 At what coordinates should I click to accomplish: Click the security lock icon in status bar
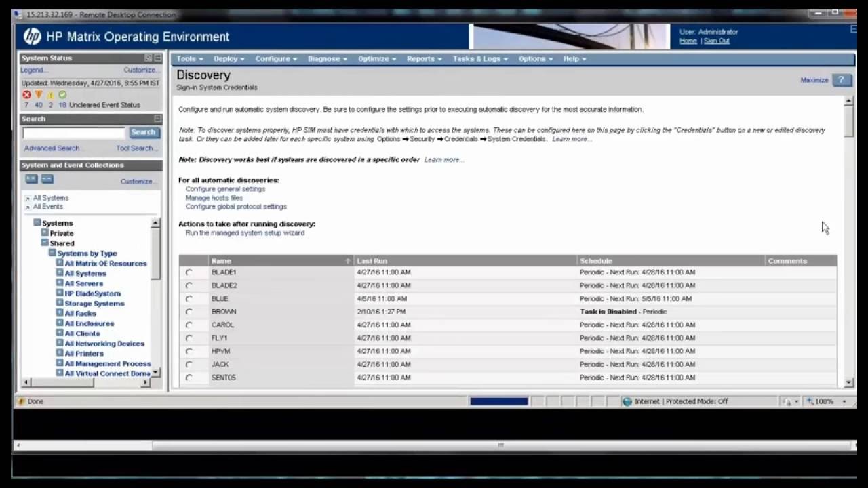coord(787,401)
